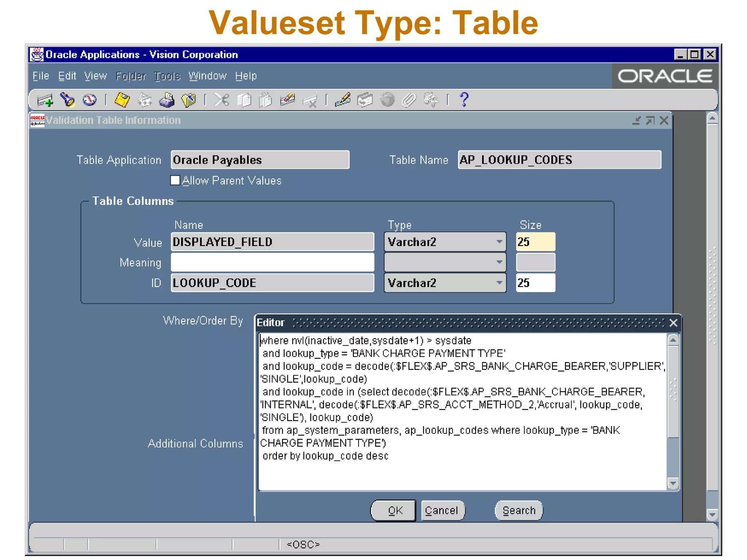Open the Folder menu
Image resolution: width=747 pixels, height=560 pixels.
click(131, 76)
